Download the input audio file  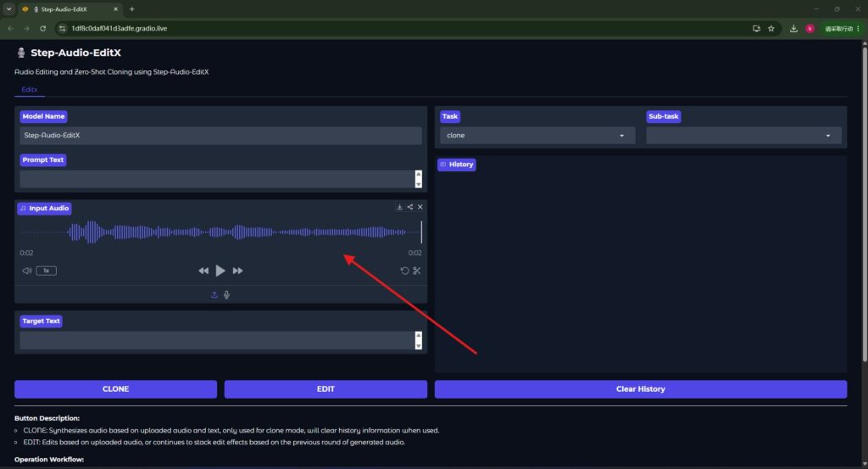[x=400, y=207]
